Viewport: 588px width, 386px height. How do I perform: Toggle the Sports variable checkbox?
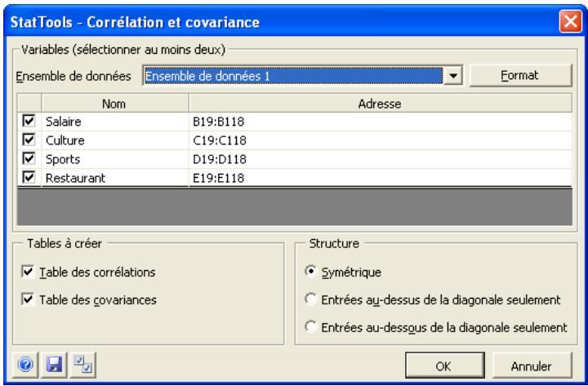coord(29,158)
